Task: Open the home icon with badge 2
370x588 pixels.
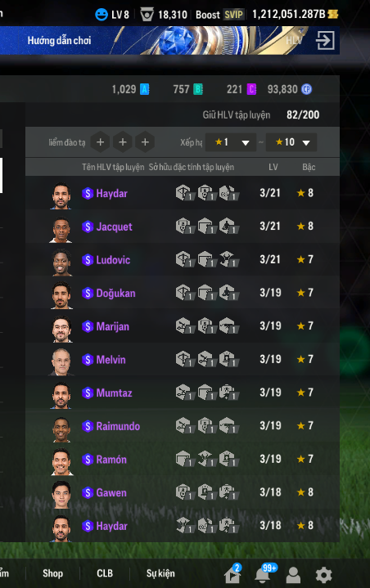Action: pos(232,575)
